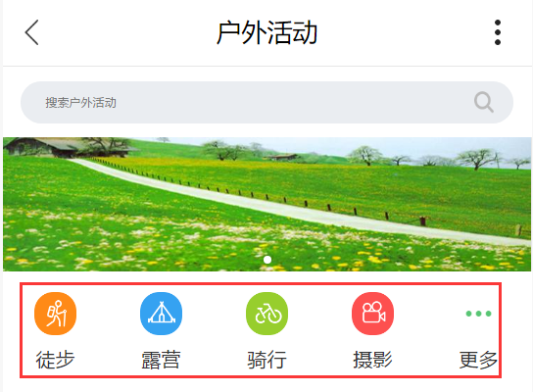Tap the 户外活动 page title
The image size is (533, 392).
point(266,32)
